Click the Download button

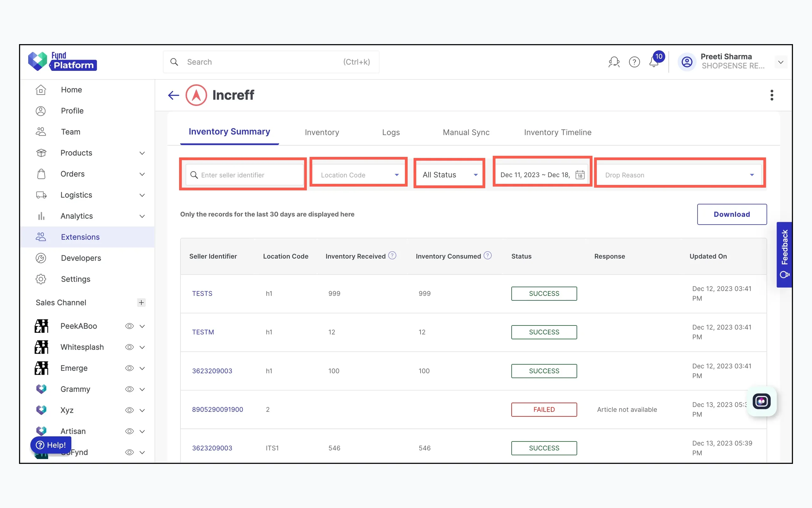pos(732,214)
